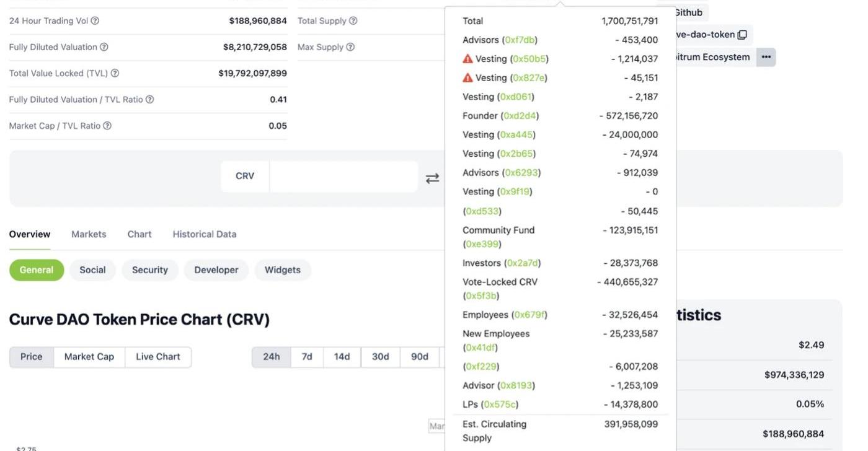Open Vesting address 0xd061 link
Viewport: 868px width, 451px height.
point(516,97)
